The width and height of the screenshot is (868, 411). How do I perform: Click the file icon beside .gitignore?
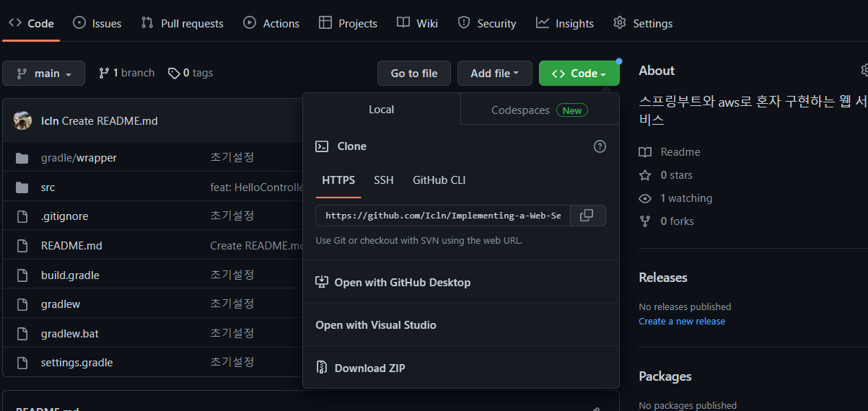[x=22, y=216]
